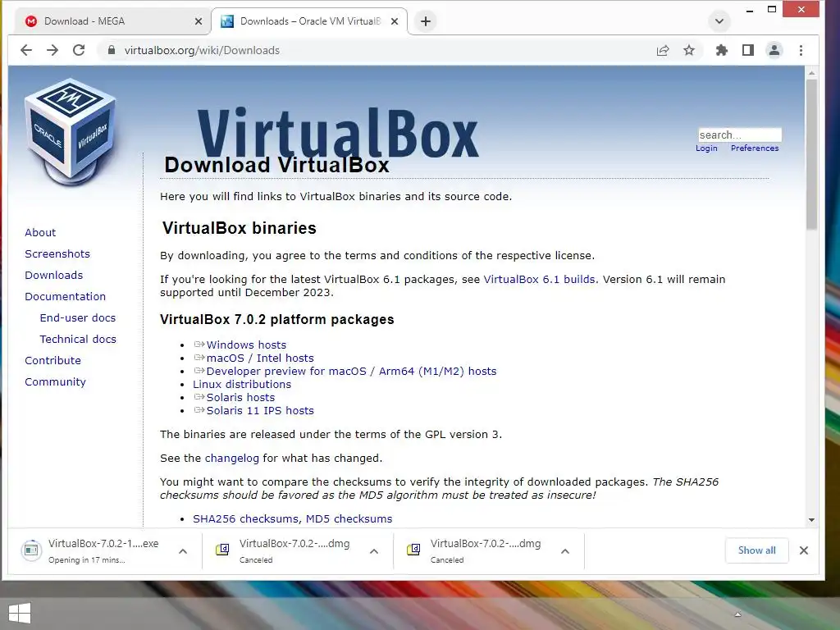Open the VirtualBox 6.1 builds link
This screenshot has height=630, width=840.
click(x=540, y=279)
